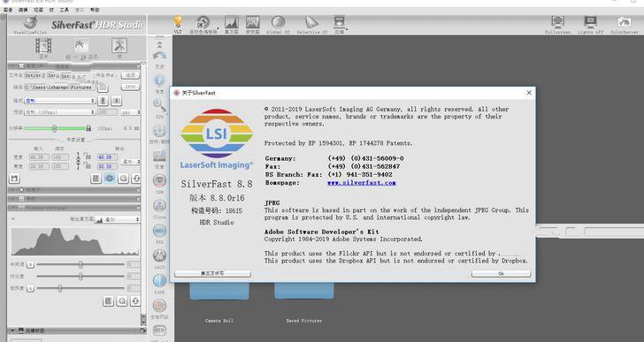Click the output width field
The image size is (644, 342).
[107, 157]
